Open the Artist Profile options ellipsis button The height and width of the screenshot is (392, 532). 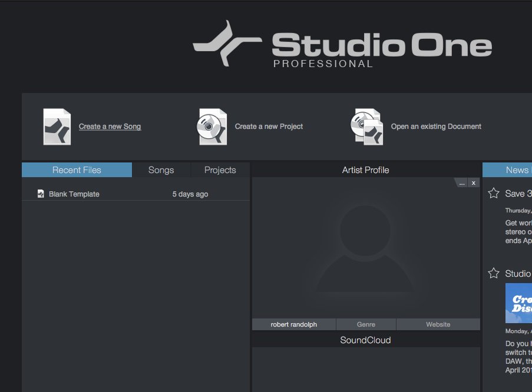point(462,183)
